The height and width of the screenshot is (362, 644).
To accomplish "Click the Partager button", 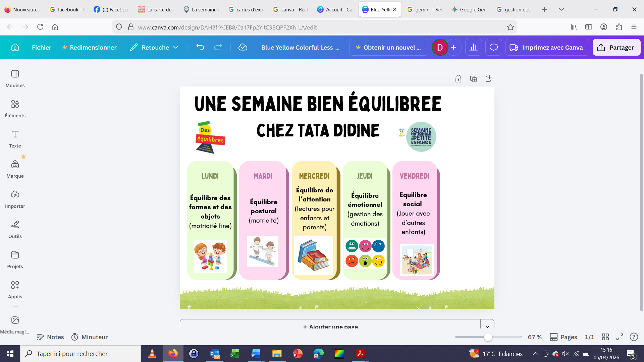I will point(616,47).
